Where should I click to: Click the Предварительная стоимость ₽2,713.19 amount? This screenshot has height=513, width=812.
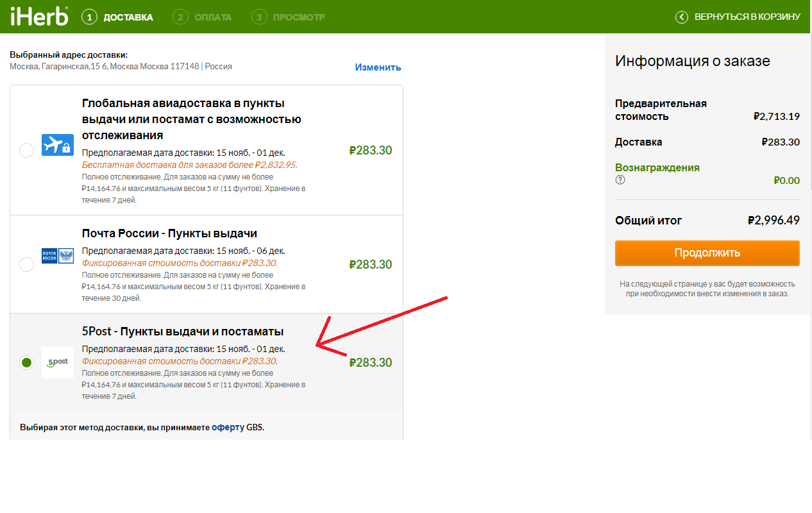click(x=777, y=117)
